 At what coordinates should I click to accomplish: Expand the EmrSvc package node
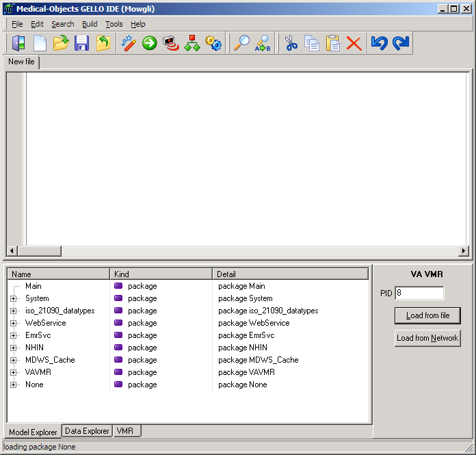(14, 336)
